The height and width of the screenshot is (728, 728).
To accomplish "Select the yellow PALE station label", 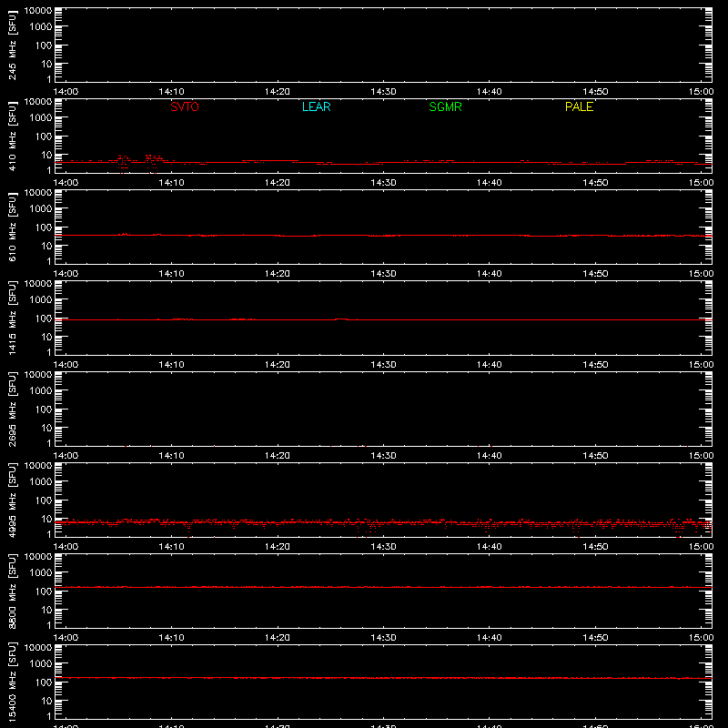I will tap(579, 106).
